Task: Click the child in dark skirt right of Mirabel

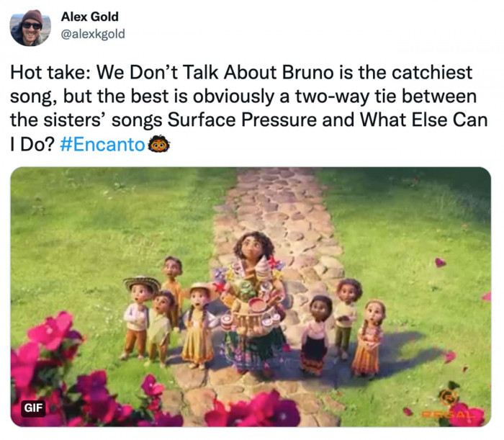Action: pyautogui.click(x=317, y=333)
